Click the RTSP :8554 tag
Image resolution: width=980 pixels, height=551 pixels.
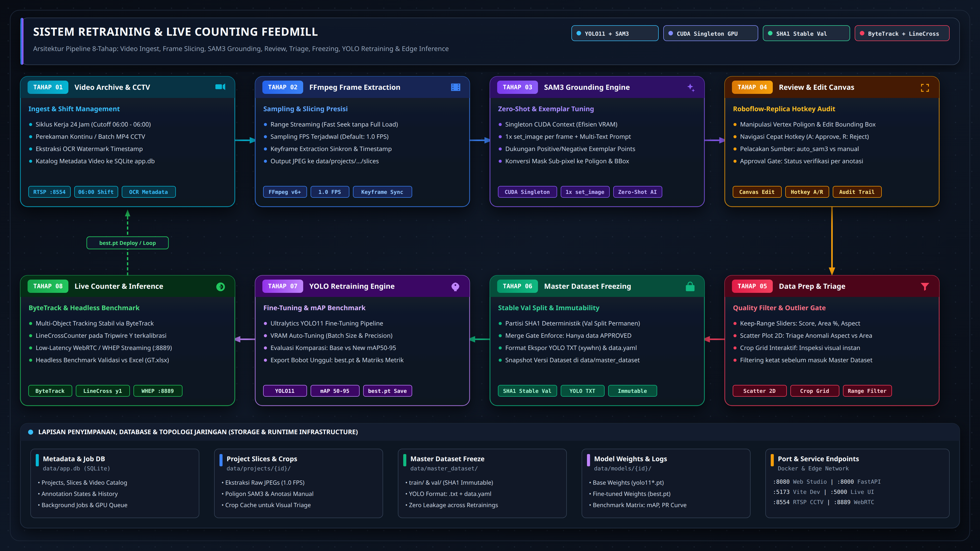click(x=50, y=192)
